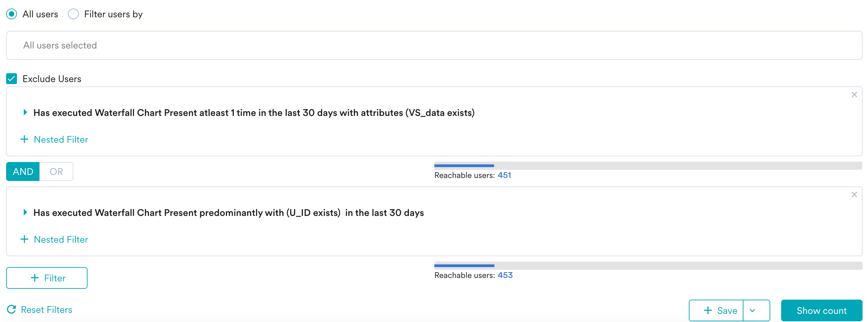Select the All users radio button
This screenshot has height=322, width=868.
click(x=12, y=14)
